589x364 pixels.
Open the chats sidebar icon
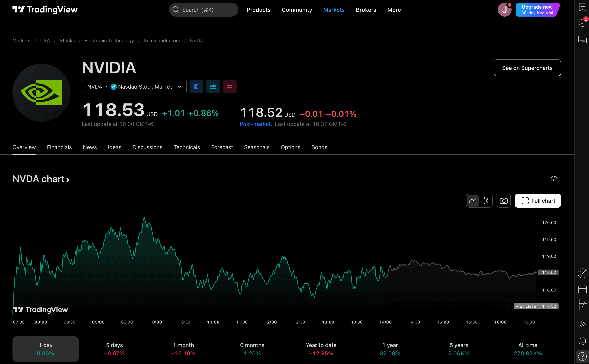pos(582,39)
